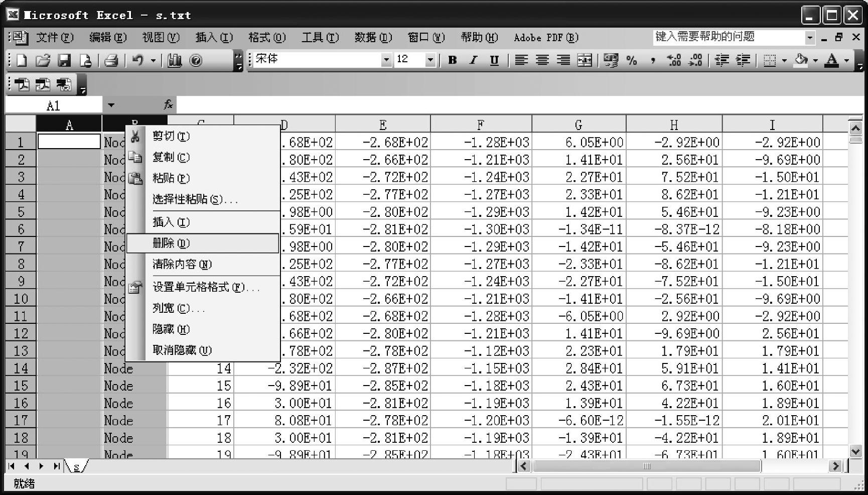Center align text
This screenshot has height=495, width=868.
[542, 60]
